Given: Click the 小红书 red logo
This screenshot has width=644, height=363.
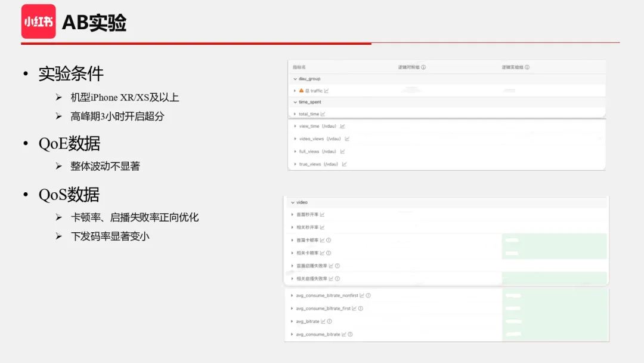Looking at the screenshot, I should [39, 21].
